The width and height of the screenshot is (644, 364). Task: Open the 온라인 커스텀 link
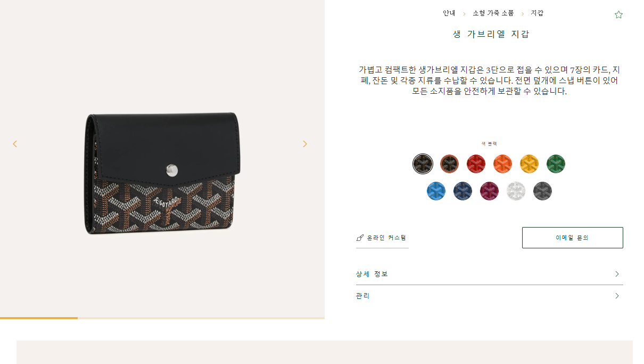click(x=382, y=238)
